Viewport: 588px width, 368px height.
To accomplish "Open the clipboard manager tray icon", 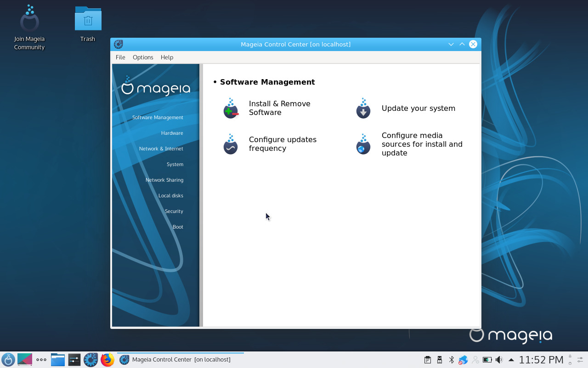I will point(427,360).
